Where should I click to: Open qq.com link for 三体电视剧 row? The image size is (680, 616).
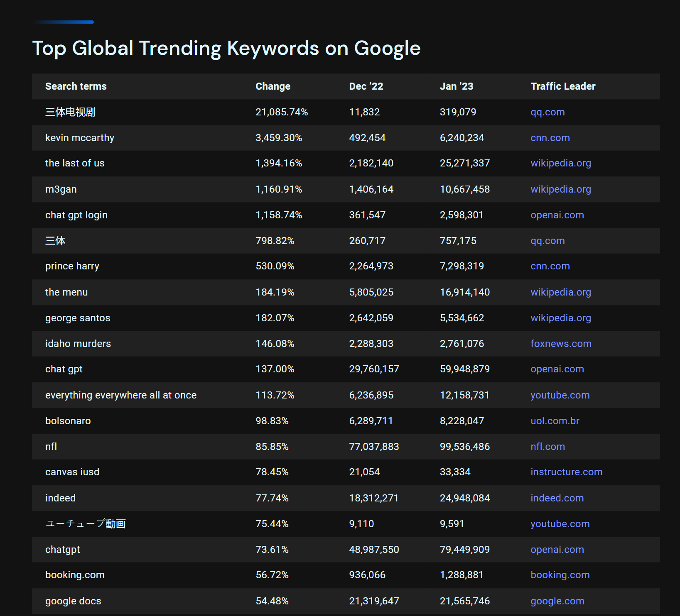click(547, 112)
